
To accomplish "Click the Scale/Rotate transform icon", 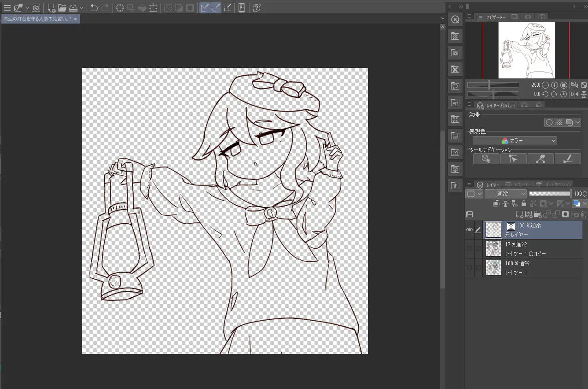I will (153, 8).
